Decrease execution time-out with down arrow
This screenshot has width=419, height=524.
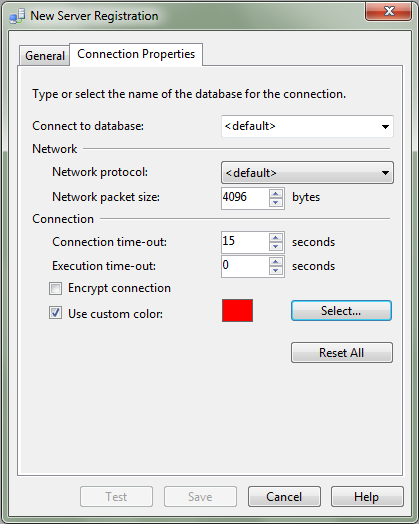[x=276, y=270]
